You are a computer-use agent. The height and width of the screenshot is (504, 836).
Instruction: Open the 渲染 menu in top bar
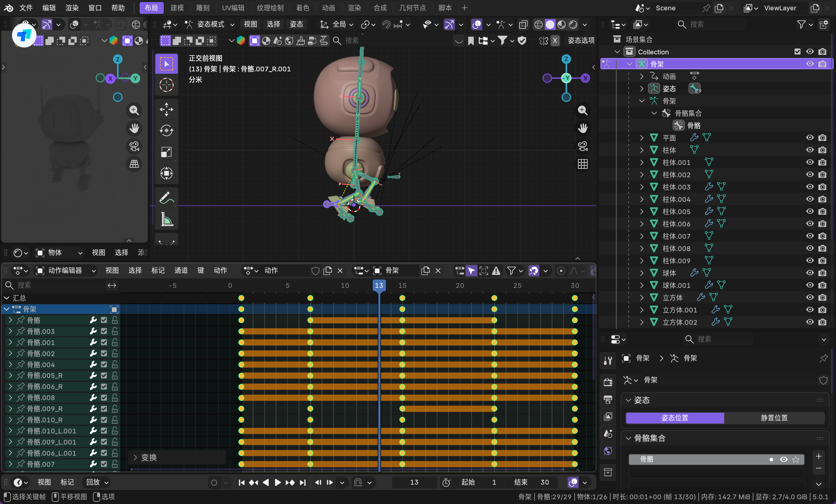point(72,8)
